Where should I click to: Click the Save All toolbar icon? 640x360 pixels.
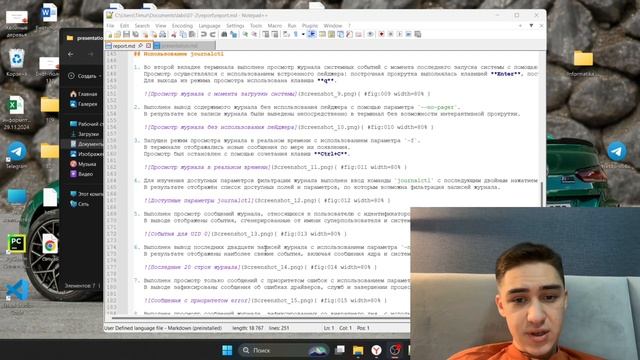point(136,34)
